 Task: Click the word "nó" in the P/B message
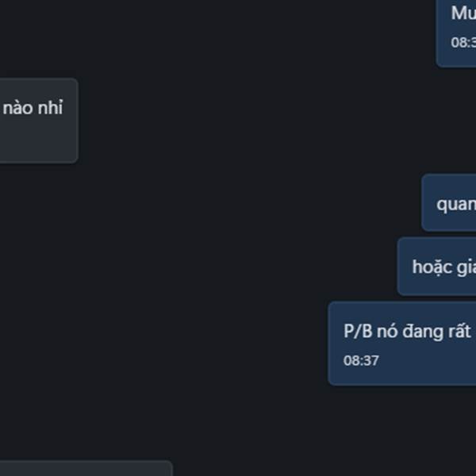click(x=386, y=331)
